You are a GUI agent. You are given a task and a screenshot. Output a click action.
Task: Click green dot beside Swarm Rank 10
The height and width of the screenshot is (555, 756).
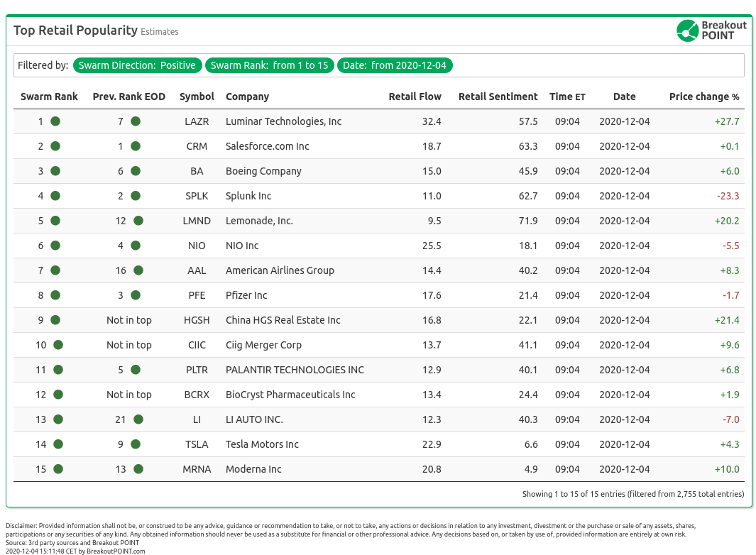click(58, 345)
